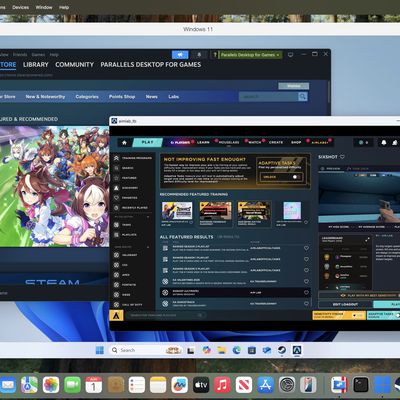Open Music app in the macOS Dock
This screenshot has width=400, height=400.
pos(222,385)
